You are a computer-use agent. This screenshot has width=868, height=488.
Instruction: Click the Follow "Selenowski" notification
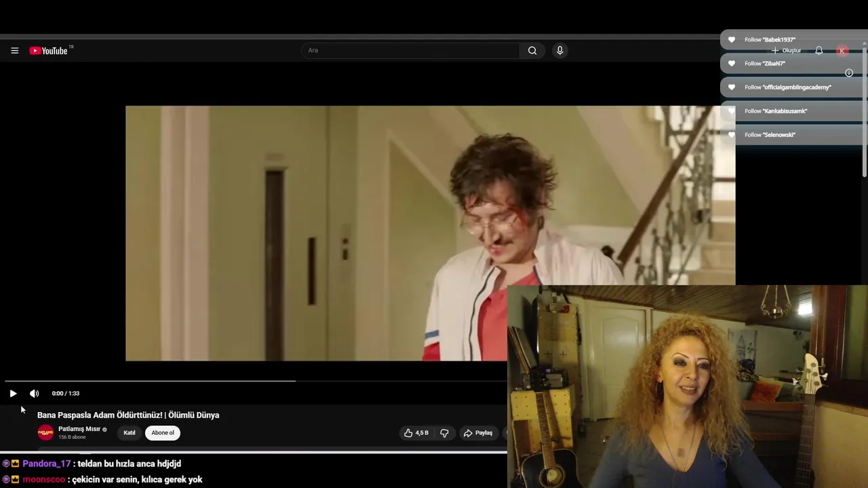(794, 135)
